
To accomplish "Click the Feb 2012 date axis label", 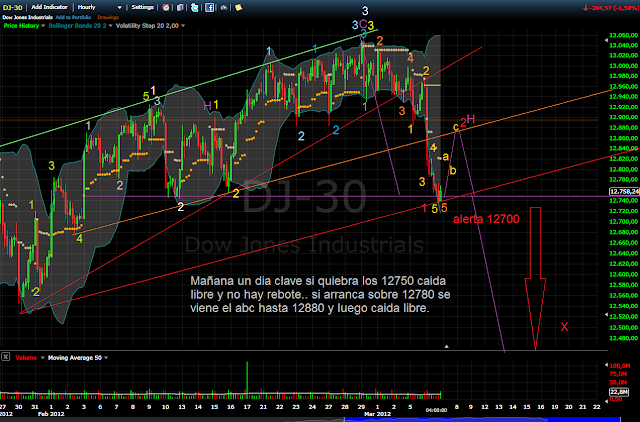I will point(51,414).
